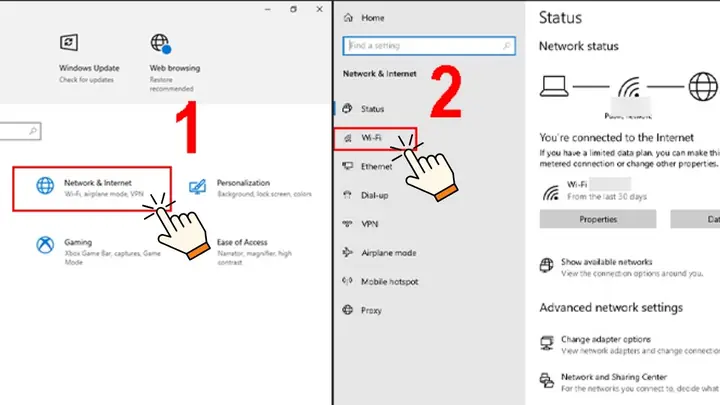The image size is (720, 405).
Task: Click Network & Internet category title
Action: tap(98, 183)
